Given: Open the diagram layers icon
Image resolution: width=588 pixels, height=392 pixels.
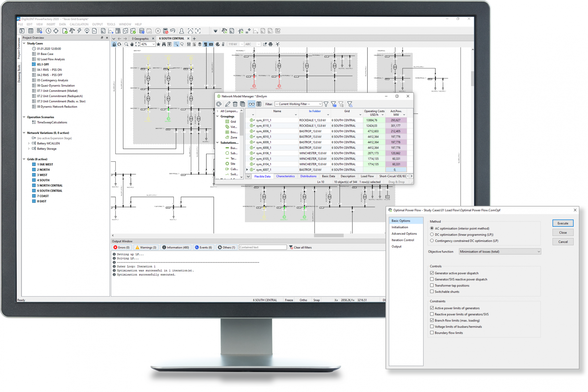Looking at the screenshot, I should pyautogui.click(x=200, y=44).
